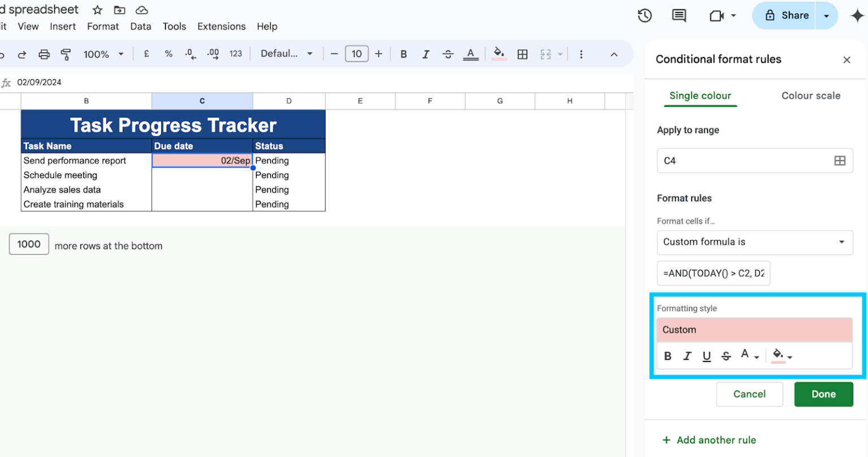Viewport: 868px width, 457px height.
Task: Open the Borders menu icon
Action: (523, 54)
